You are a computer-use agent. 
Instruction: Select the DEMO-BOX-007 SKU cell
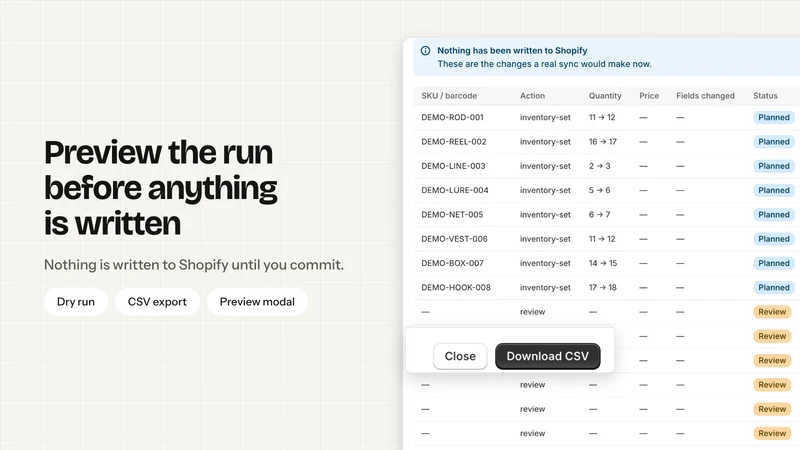pyautogui.click(x=452, y=263)
